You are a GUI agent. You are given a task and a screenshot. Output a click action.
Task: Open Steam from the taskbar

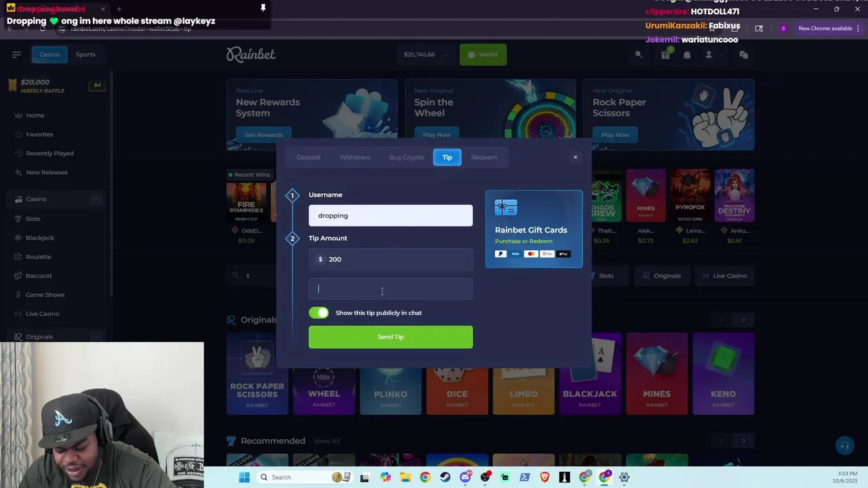coord(445,477)
